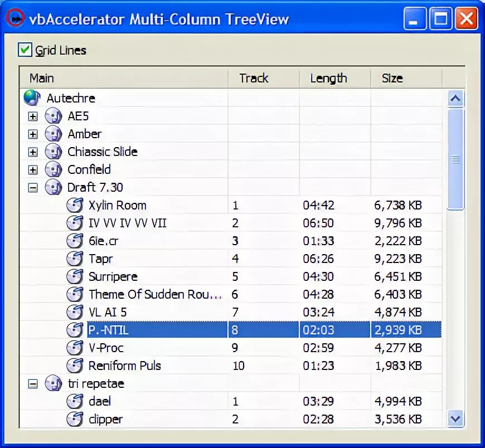
Task: Collapse the tri repetae album node
Action: click(x=33, y=384)
